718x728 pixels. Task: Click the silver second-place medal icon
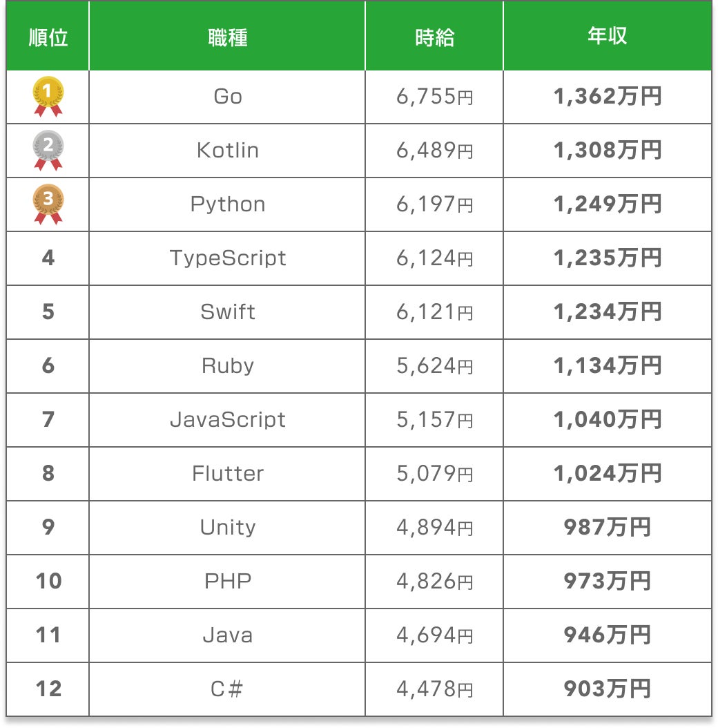pos(48,151)
